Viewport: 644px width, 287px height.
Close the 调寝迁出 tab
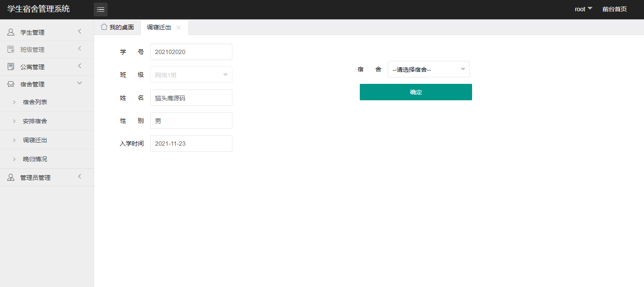coord(178,27)
